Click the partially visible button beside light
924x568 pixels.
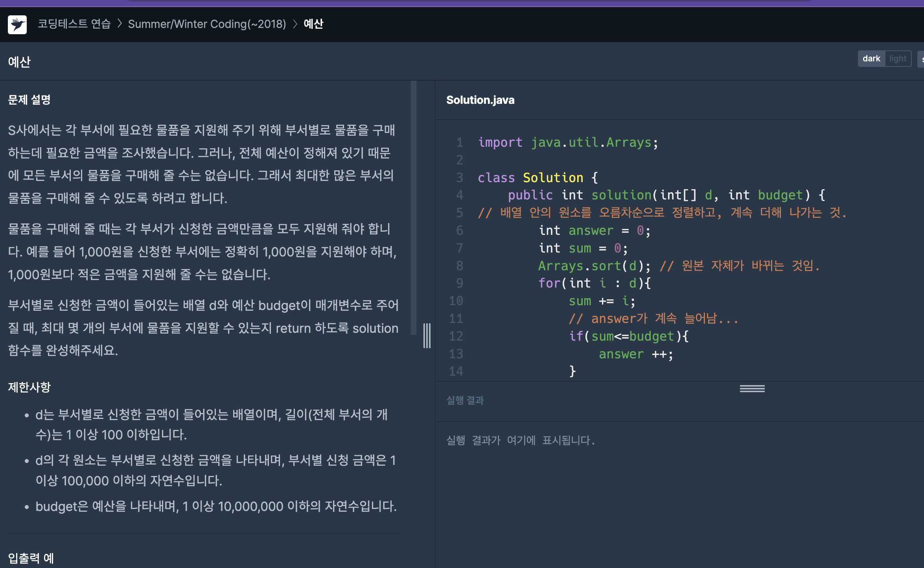[921, 59]
